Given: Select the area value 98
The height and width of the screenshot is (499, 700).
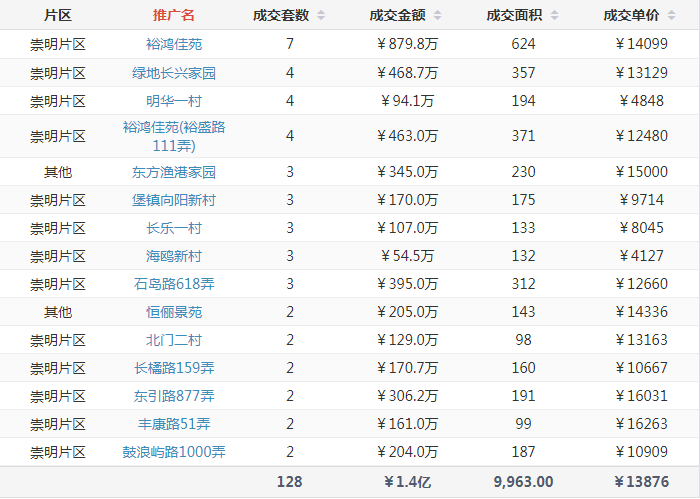Looking at the screenshot, I should pyautogui.click(x=523, y=340).
